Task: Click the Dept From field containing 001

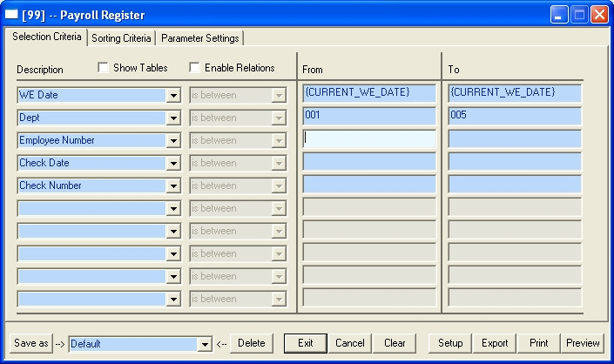Action: (x=368, y=116)
